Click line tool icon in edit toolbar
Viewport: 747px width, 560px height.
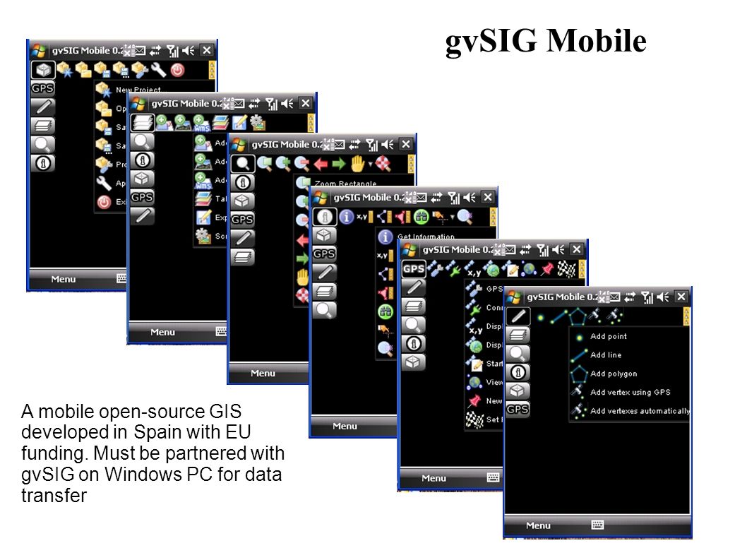(558, 317)
